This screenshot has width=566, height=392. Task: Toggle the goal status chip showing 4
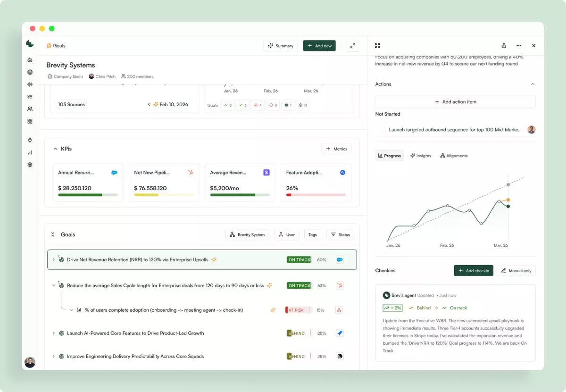[x=258, y=105]
